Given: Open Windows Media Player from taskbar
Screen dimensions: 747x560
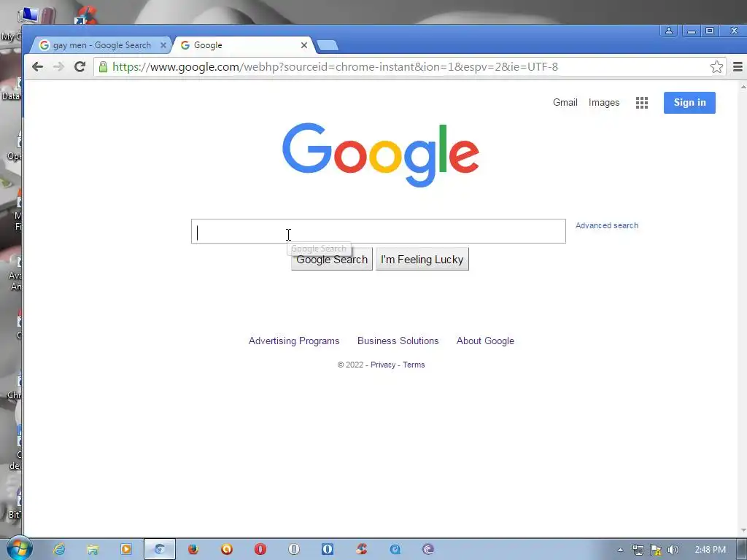Looking at the screenshot, I should pos(126,550).
